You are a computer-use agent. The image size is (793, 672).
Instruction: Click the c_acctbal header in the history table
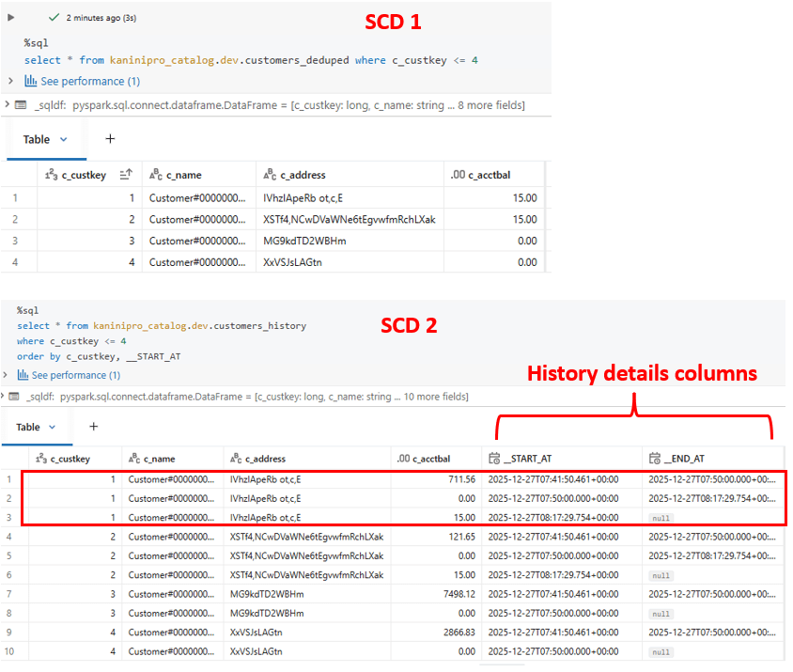click(430, 459)
